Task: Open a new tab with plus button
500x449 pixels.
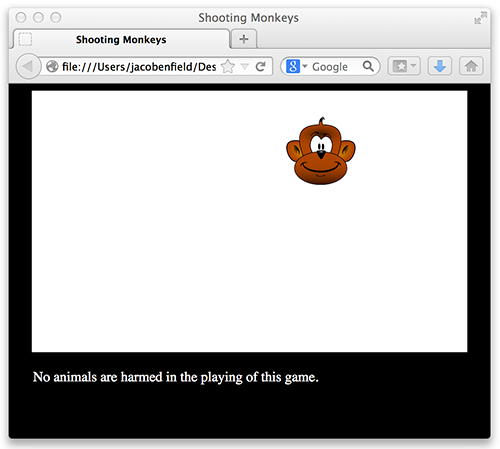Action: (x=244, y=39)
